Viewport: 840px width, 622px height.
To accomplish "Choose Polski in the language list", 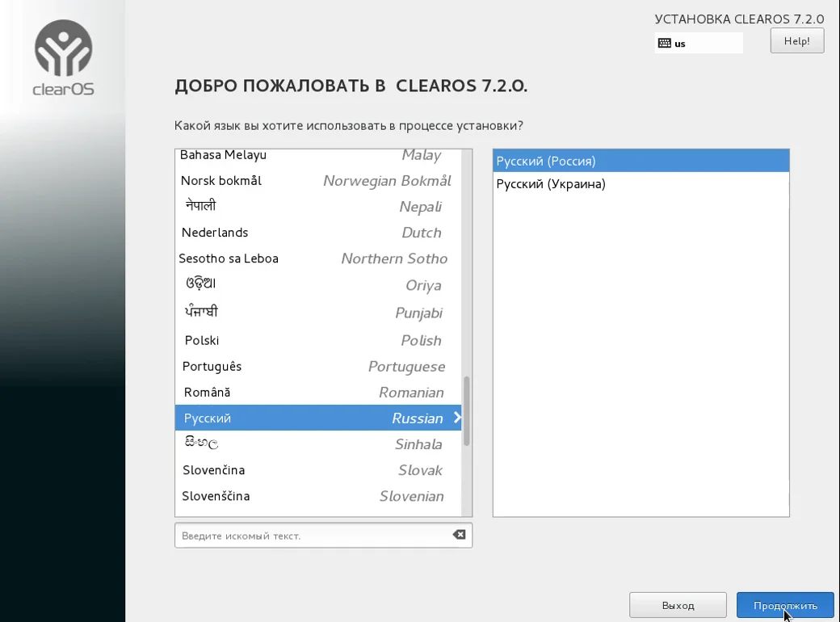I will click(x=318, y=340).
